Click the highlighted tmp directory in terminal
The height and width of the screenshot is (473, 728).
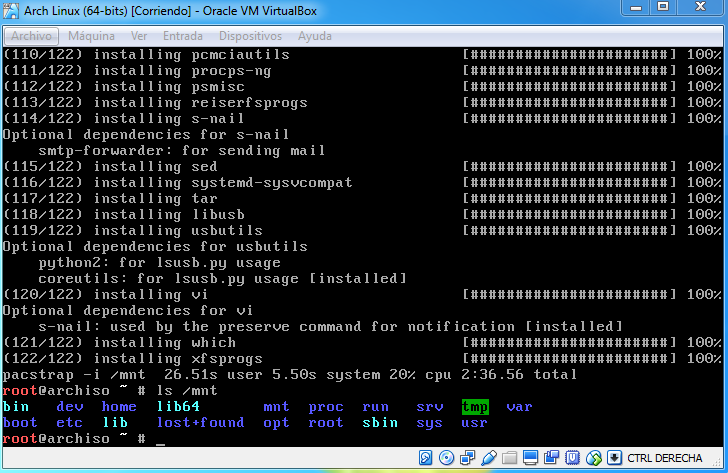[x=474, y=407]
